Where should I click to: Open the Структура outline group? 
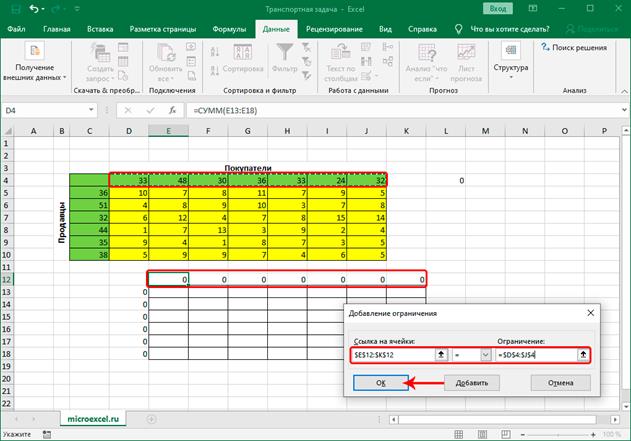tap(511, 61)
